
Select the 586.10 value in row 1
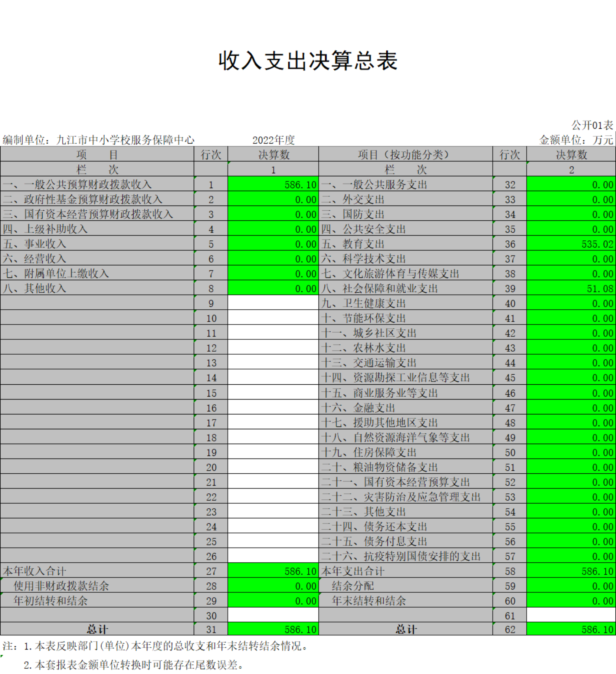[x=273, y=184]
